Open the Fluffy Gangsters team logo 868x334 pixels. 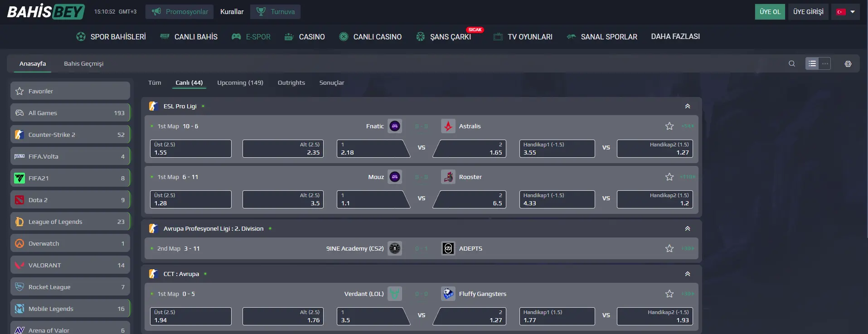pyautogui.click(x=448, y=294)
